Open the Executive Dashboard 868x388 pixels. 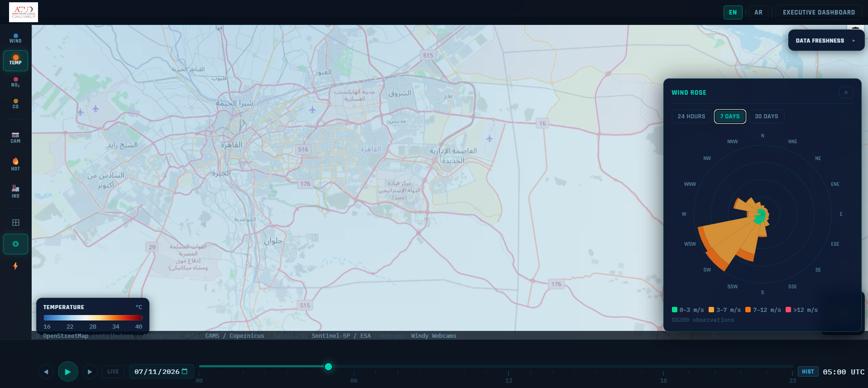(819, 12)
